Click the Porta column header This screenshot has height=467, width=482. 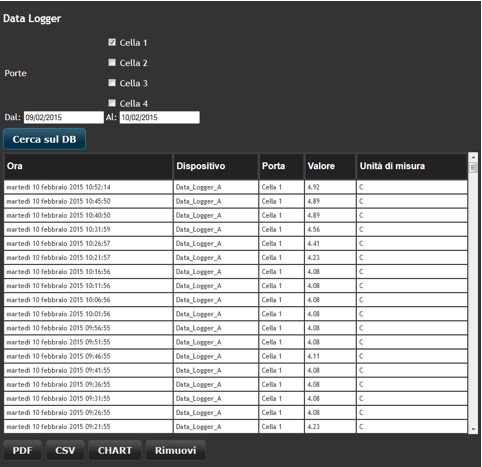(282, 166)
